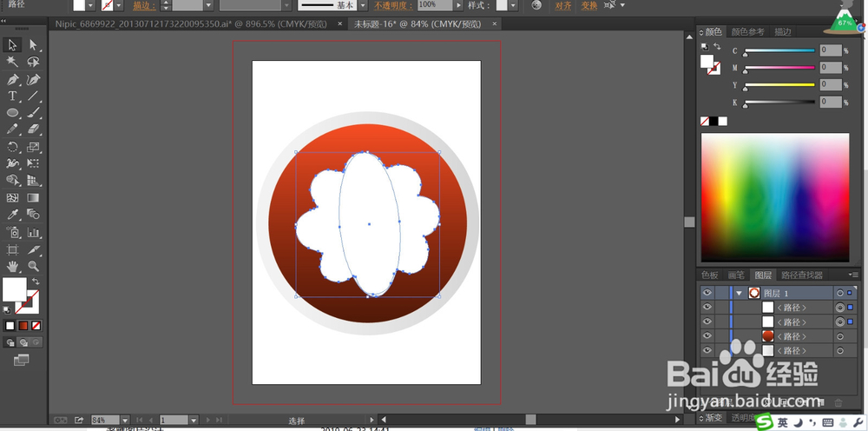Click the 不透明度 opacity link
868x431 pixels.
(393, 5)
